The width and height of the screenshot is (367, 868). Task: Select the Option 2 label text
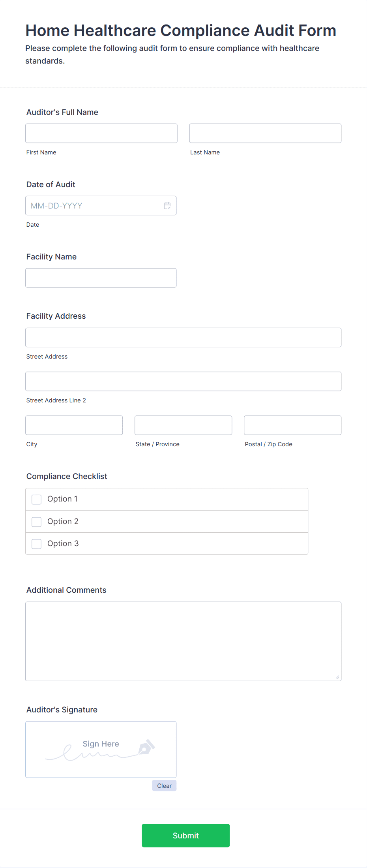click(63, 522)
